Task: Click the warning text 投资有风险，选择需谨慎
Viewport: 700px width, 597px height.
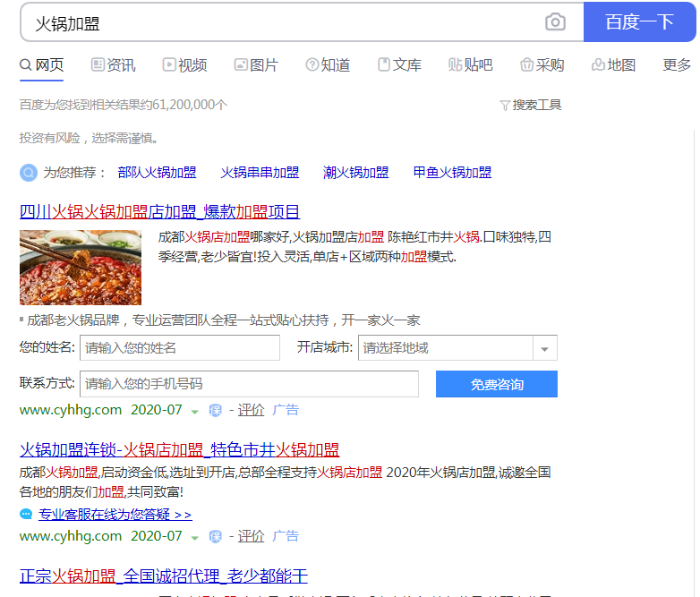Action: tap(89, 139)
